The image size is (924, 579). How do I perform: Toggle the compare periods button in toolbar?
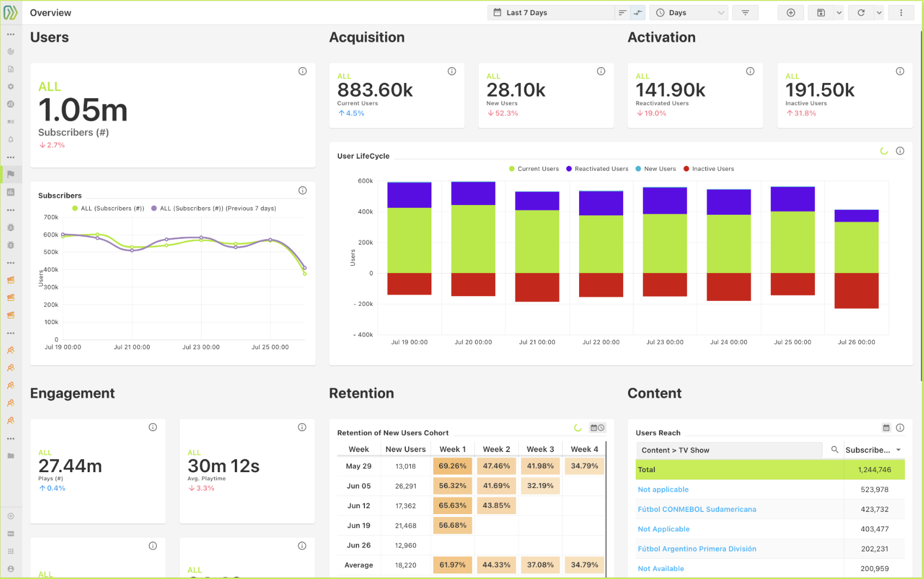tap(637, 13)
